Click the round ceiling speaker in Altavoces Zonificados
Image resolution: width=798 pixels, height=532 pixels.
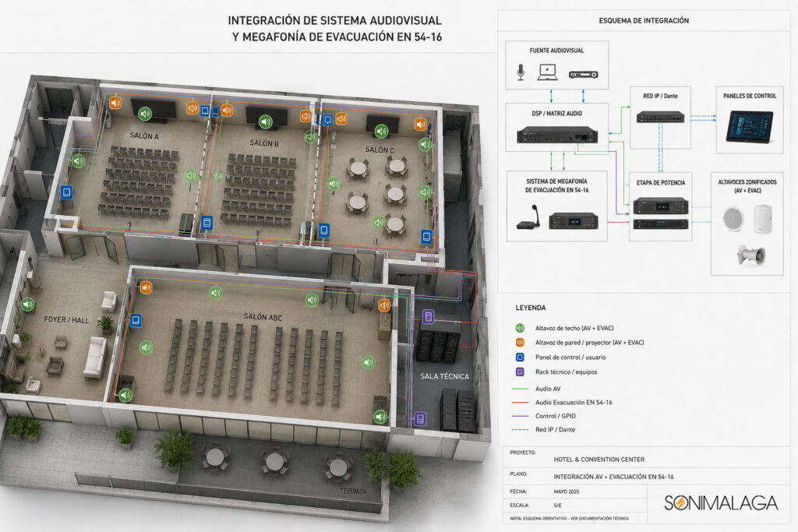tap(733, 219)
